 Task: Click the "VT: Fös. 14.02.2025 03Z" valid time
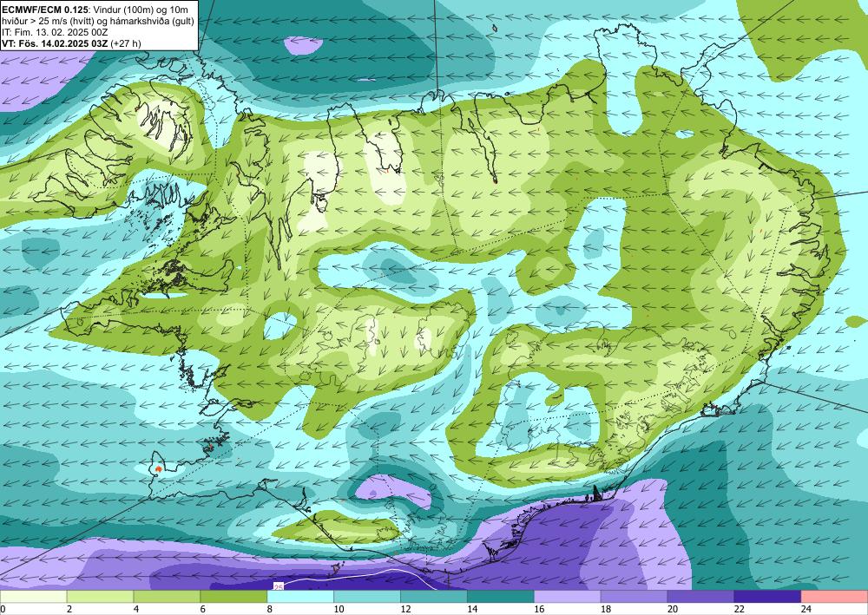pos(55,43)
